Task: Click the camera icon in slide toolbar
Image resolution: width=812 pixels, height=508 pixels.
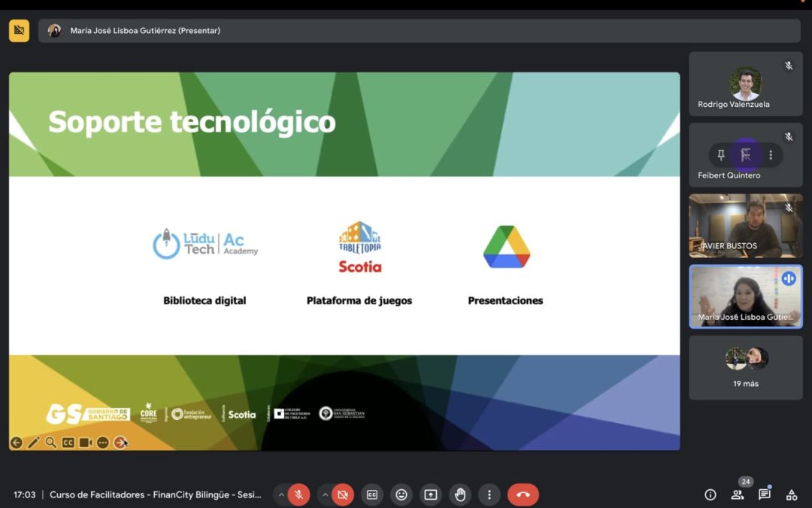Action: point(86,443)
